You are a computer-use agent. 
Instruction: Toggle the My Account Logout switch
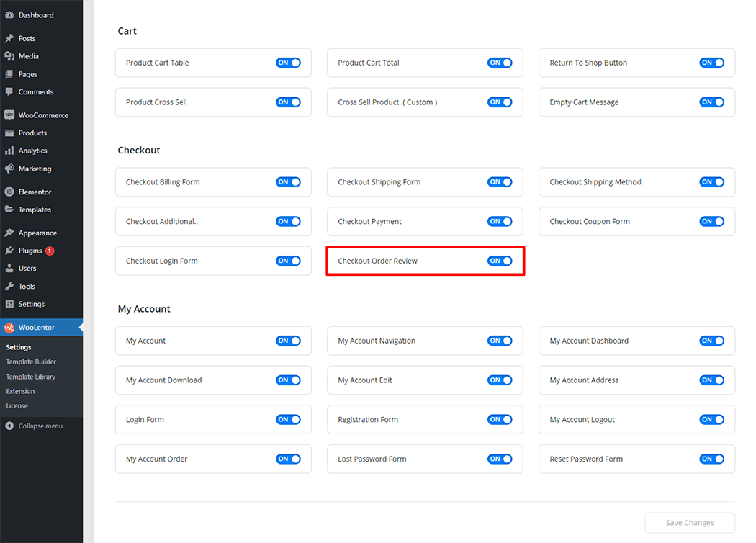711,420
